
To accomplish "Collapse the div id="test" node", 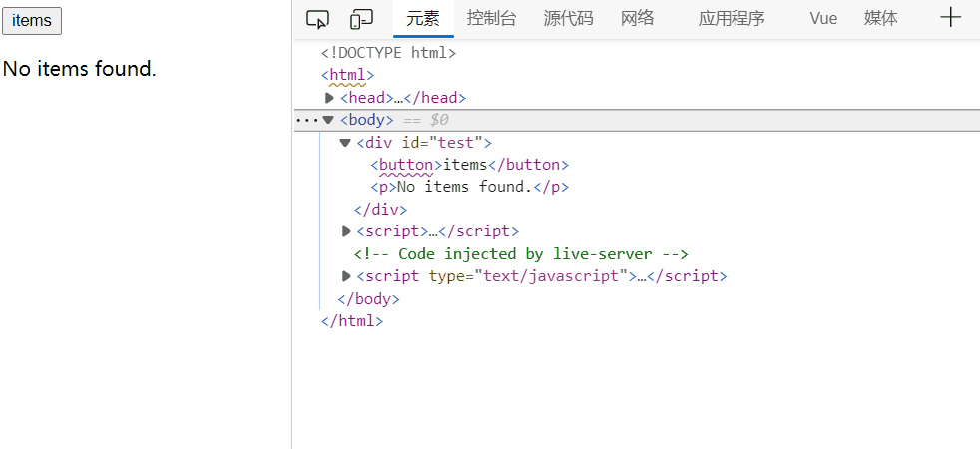I will 345,143.
